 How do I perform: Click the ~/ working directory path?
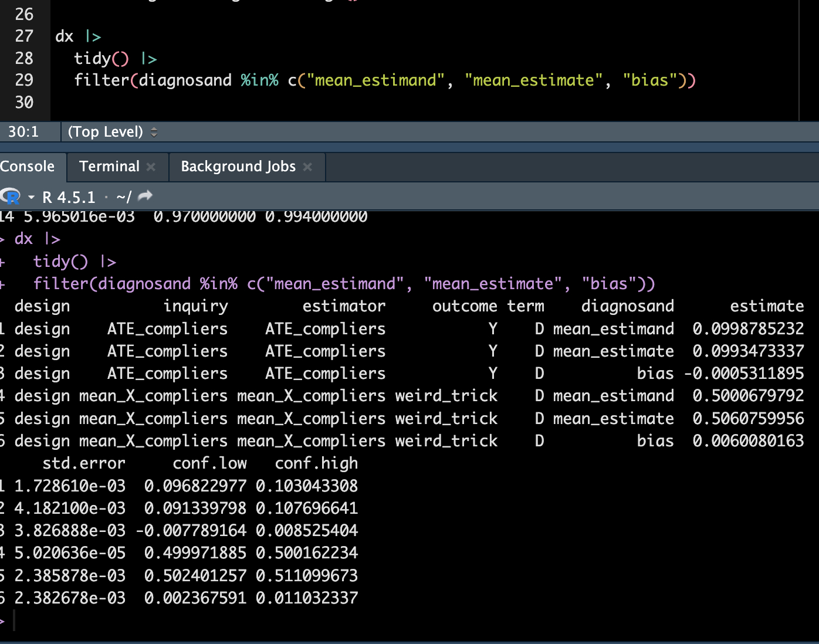(124, 197)
